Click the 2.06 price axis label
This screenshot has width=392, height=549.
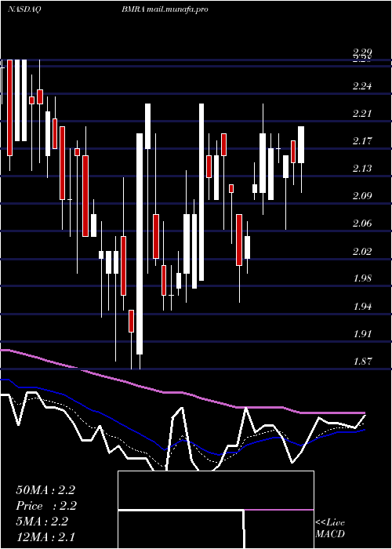[x=362, y=224]
